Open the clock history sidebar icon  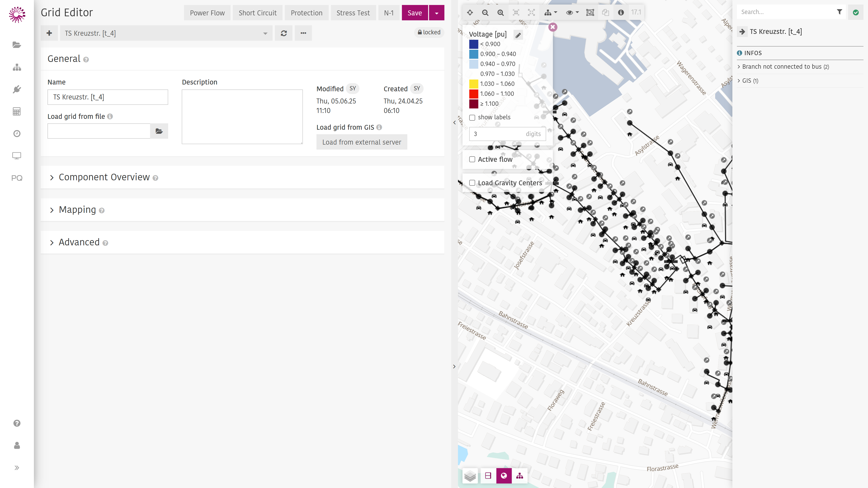tap(17, 134)
